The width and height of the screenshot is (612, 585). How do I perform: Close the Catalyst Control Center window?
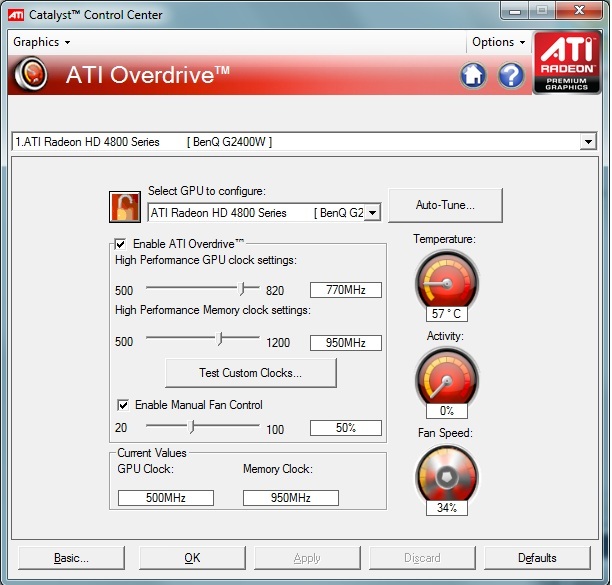(579, 11)
